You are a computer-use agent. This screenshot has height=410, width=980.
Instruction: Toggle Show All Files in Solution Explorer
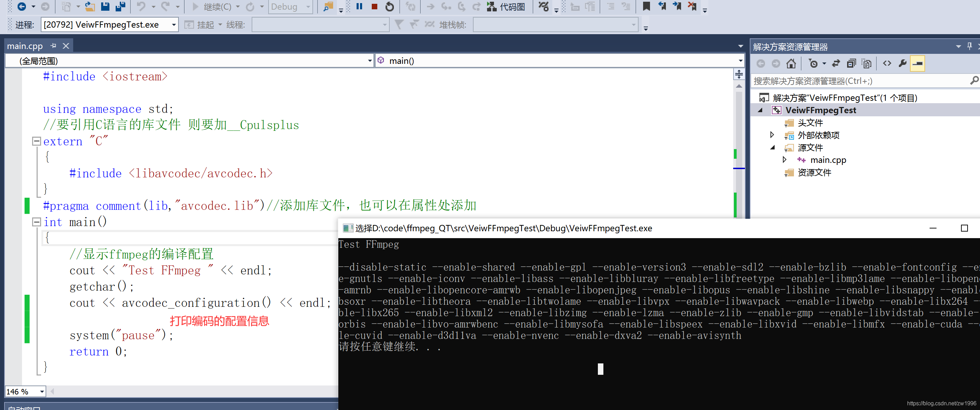(x=867, y=64)
